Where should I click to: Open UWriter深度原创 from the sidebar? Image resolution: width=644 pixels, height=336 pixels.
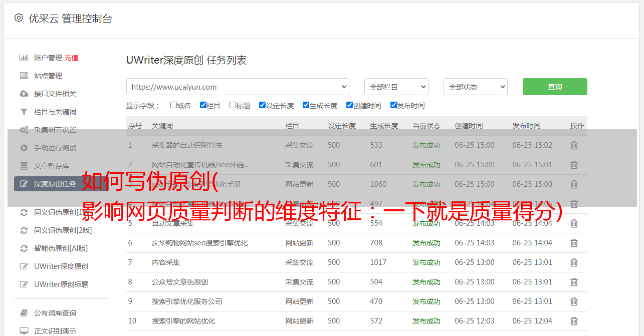click(61, 266)
